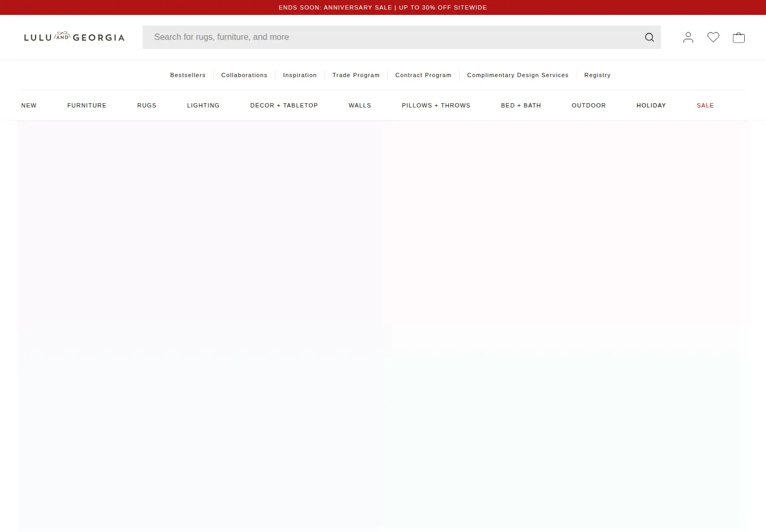Open the red SALE menu
Viewport: 766px width, 532px height.
tap(705, 105)
